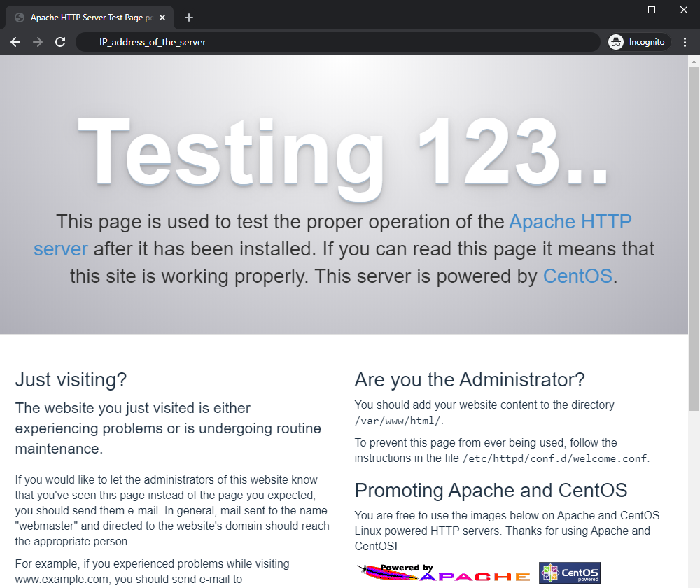Focus the address bar showing IP_address_of_the_server
Image resolution: width=700 pixels, height=588 pixels.
[x=338, y=42]
